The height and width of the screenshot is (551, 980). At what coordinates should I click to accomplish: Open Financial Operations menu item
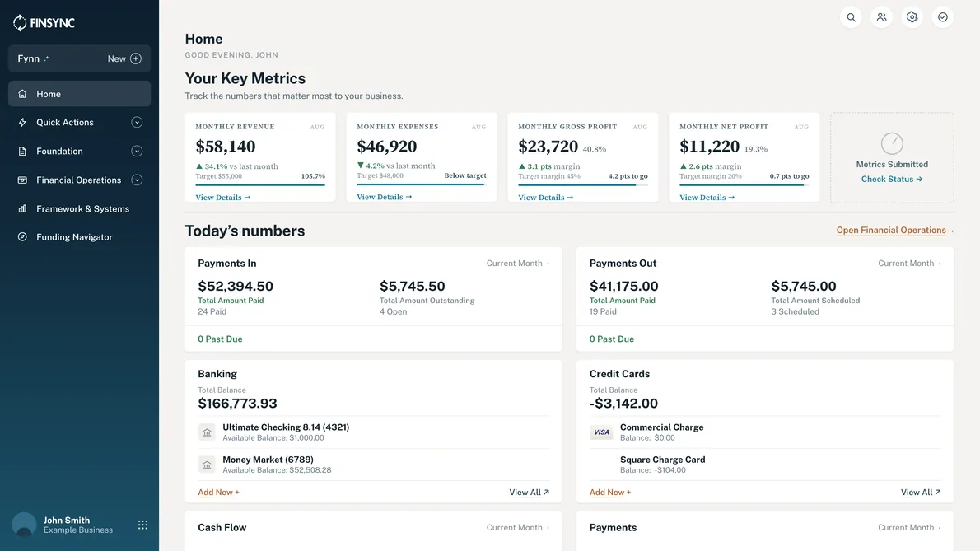pyautogui.click(x=79, y=180)
